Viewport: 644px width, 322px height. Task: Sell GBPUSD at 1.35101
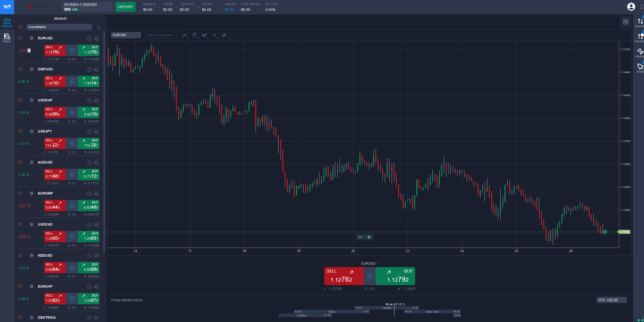click(55, 81)
